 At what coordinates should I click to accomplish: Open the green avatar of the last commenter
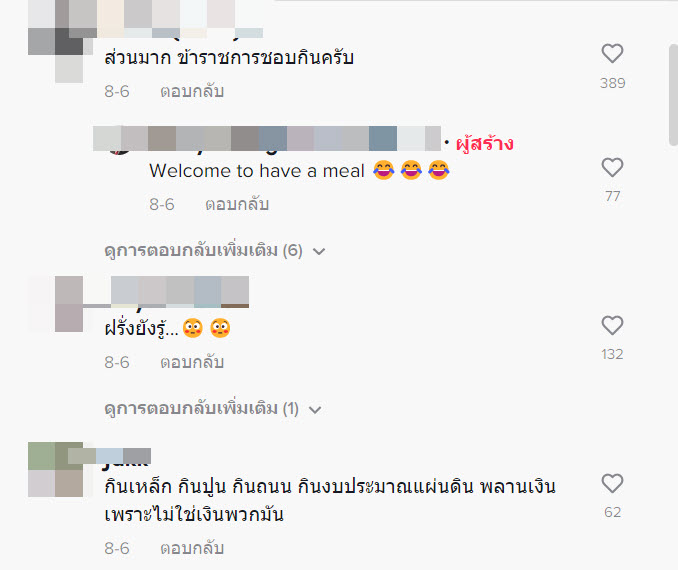coord(56,469)
